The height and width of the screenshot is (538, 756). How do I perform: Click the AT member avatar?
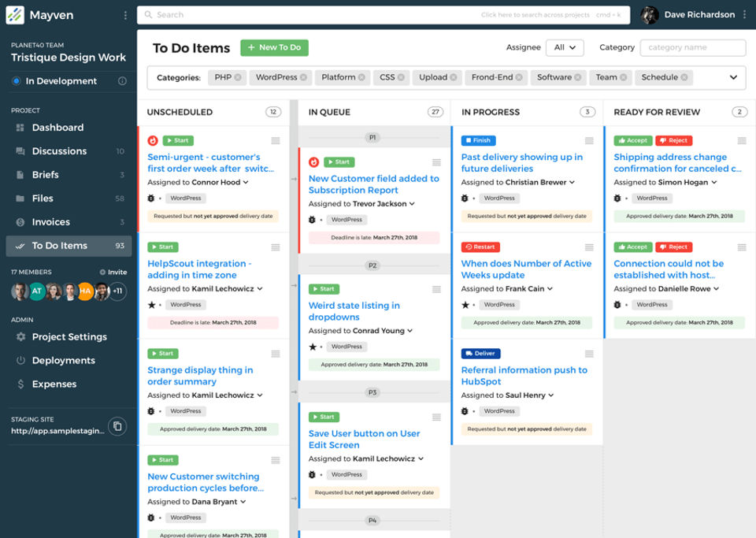coord(37,291)
